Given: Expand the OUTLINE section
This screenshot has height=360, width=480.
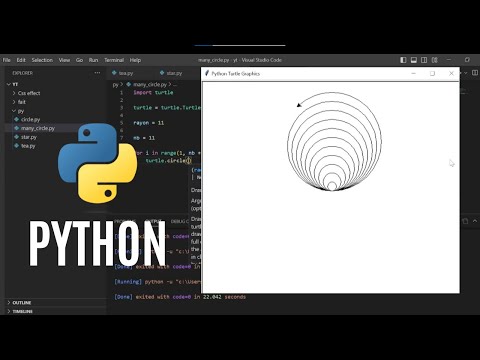Looking at the screenshot, I should pos(22,303).
